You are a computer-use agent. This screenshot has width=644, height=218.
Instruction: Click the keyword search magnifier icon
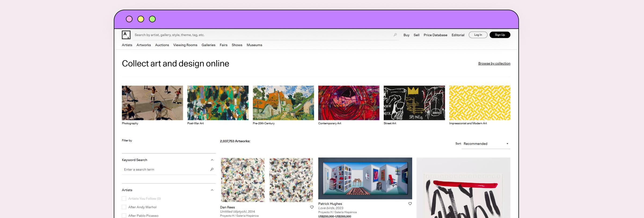coord(212,169)
